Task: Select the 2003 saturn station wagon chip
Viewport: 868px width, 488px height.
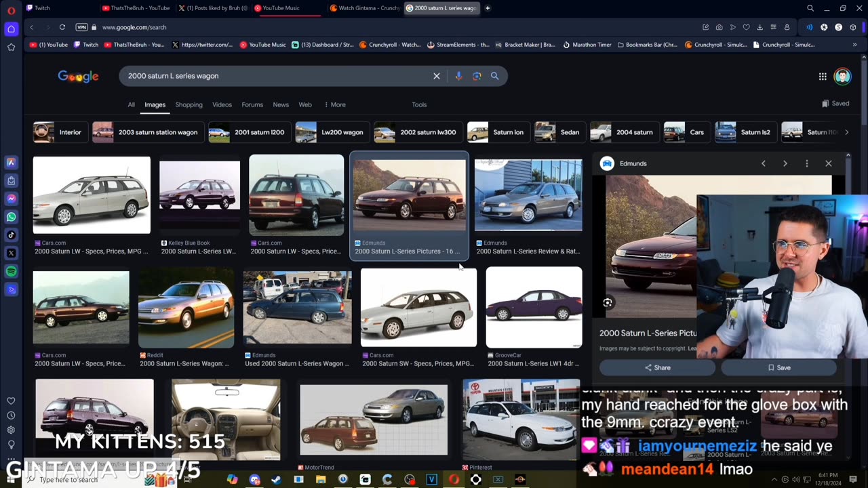Action: [146, 132]
